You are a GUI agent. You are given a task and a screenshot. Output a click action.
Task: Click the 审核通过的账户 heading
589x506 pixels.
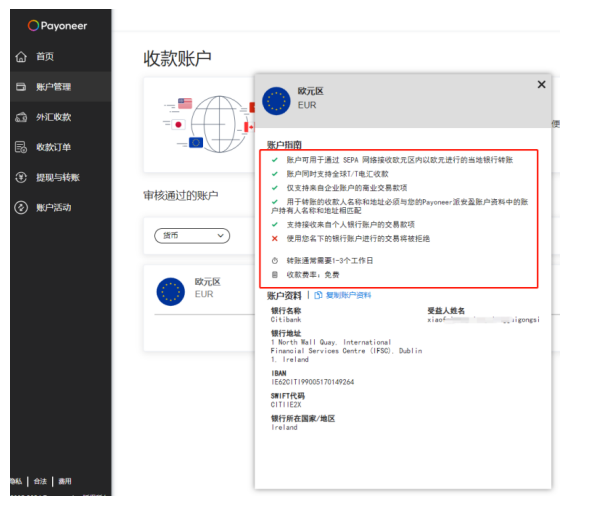click(181, 195)
